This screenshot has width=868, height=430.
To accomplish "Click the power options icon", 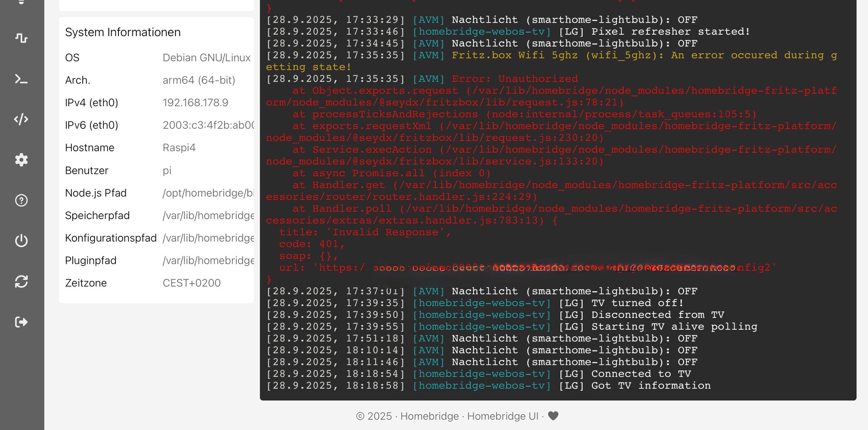I will click(x=21, y=241).
